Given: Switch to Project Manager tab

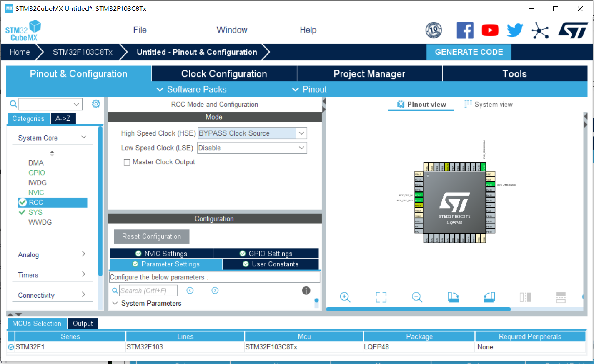Looking at the screenshot, I should (x=369, y=74).
